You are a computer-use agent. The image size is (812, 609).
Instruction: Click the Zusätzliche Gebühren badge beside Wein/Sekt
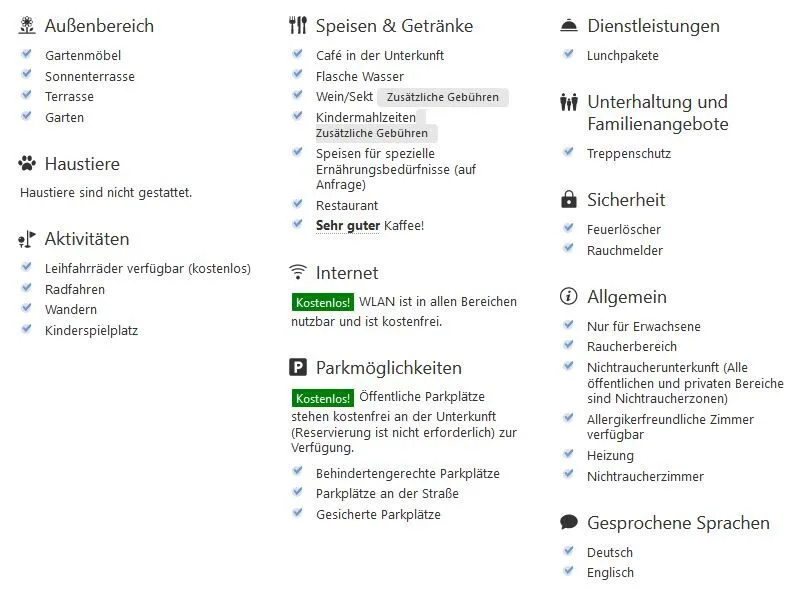pos(443,97)
